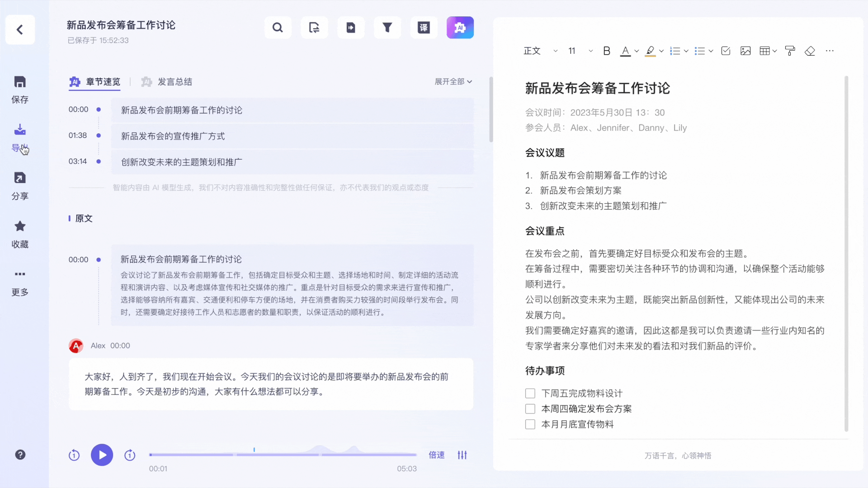Open the search icon in the toolbar
This screenshot has width=868, height=488.
(x=278, y=28)
